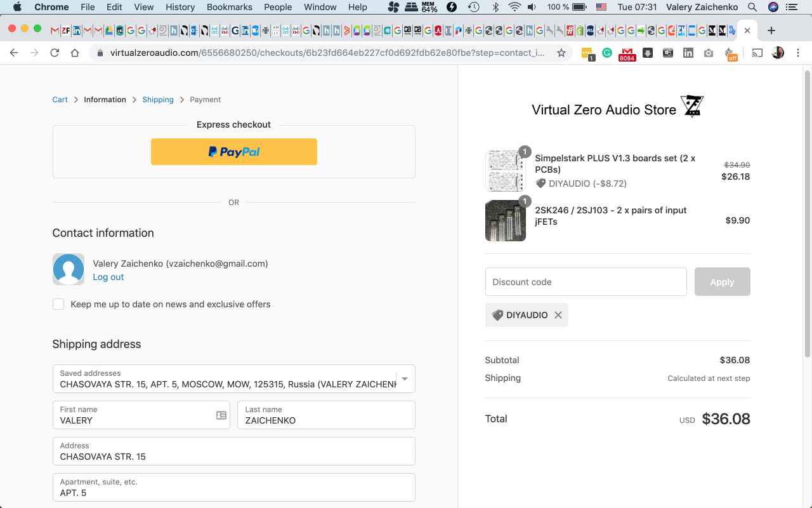This screenshot has width=812, height=508.
Task: Open a new browser tab
Action: 771,30
